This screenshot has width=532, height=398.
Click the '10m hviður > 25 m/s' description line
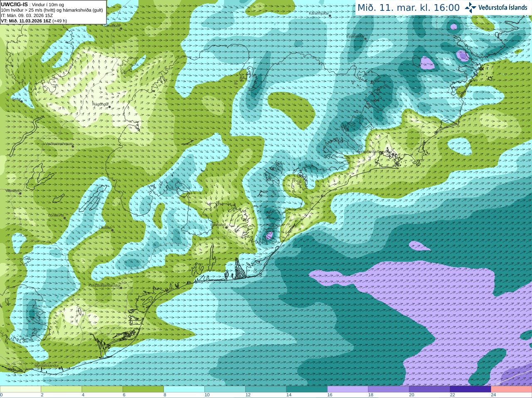tap(52, 10)
